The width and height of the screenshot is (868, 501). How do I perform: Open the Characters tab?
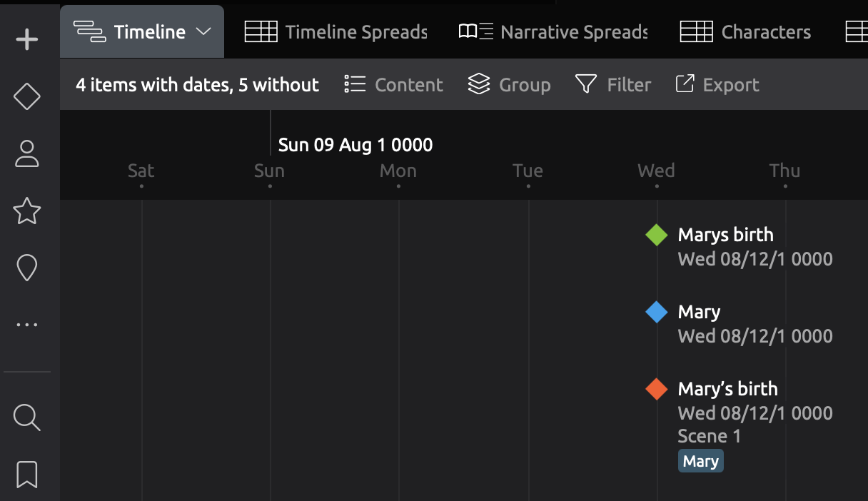pos(746,32)
